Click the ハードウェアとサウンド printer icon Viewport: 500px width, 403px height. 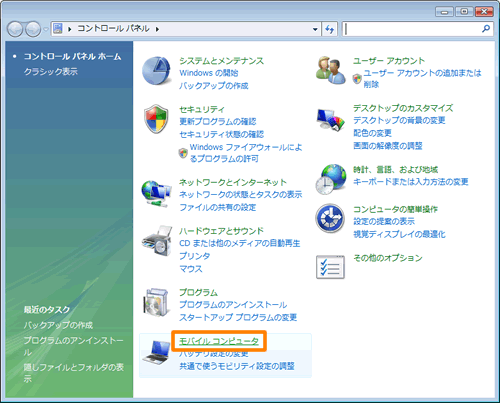(157, 240)
